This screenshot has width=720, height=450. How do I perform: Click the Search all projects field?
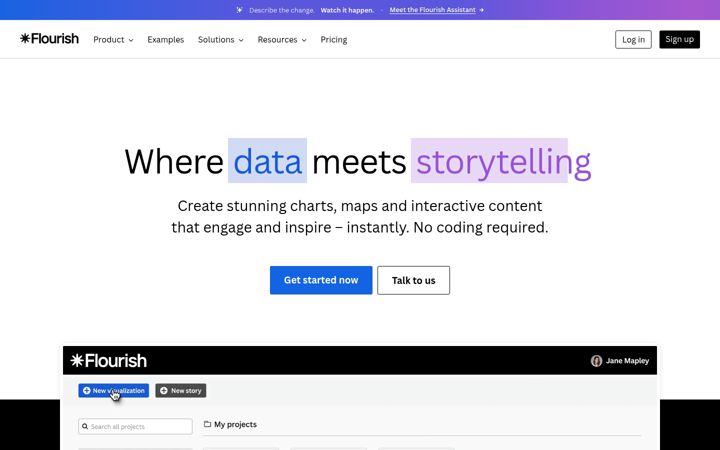point(135,427)
